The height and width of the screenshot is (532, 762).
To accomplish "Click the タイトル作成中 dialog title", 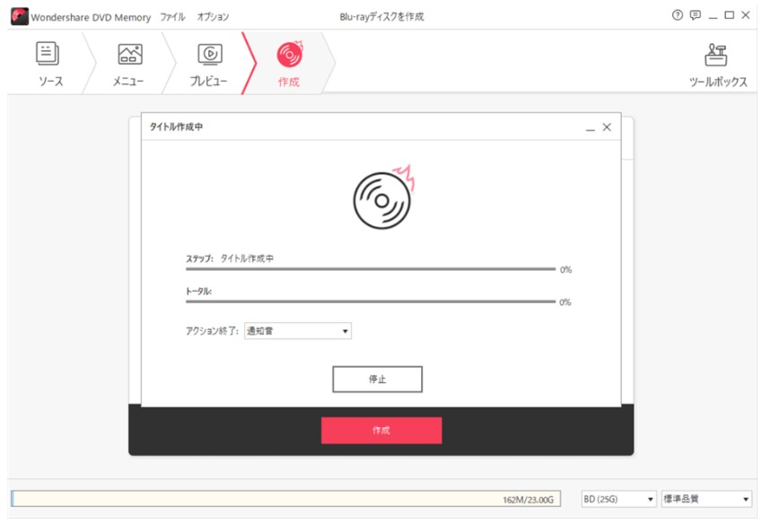I will 176,126.
